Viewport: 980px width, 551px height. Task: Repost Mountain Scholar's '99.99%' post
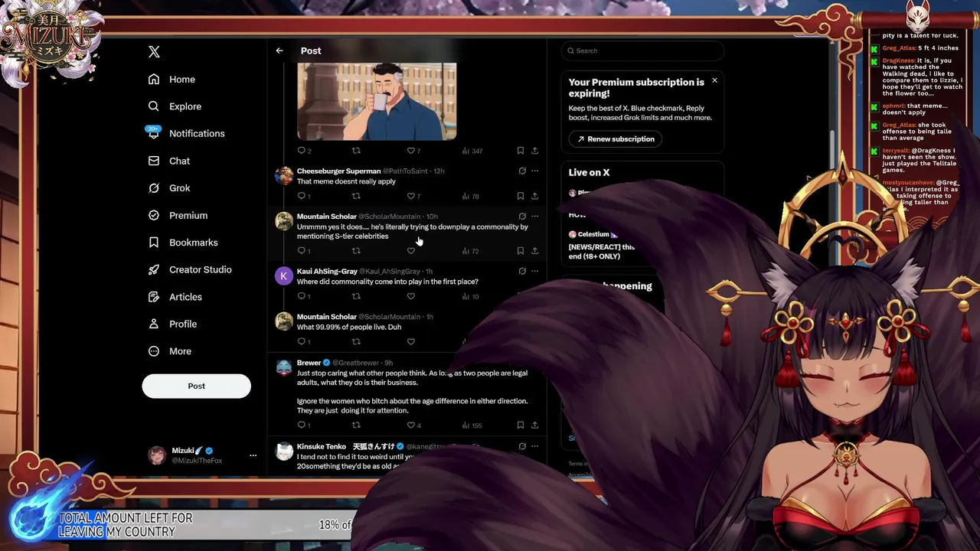coord(356,341)
